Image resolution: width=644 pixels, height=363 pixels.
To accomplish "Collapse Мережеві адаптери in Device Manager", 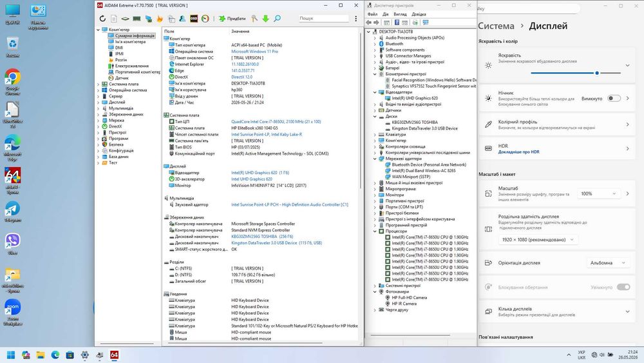I will point(375,159).
